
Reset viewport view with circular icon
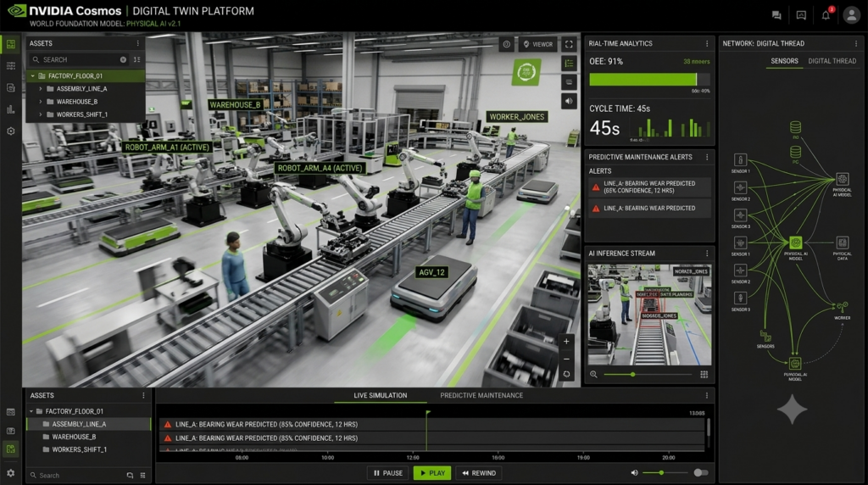(566, 375)
